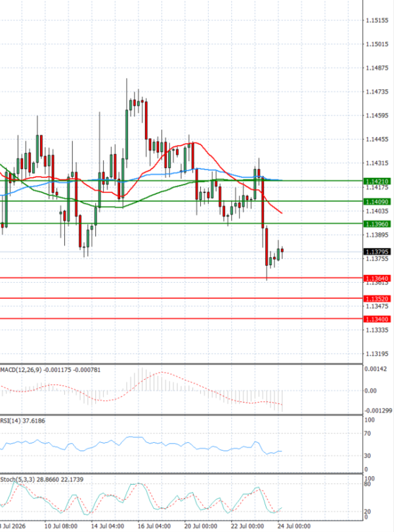Viewport: 394px width, 532px height.
Task: Click the 22 Jul 00:00 time axis marker
Action: (248, 526)
